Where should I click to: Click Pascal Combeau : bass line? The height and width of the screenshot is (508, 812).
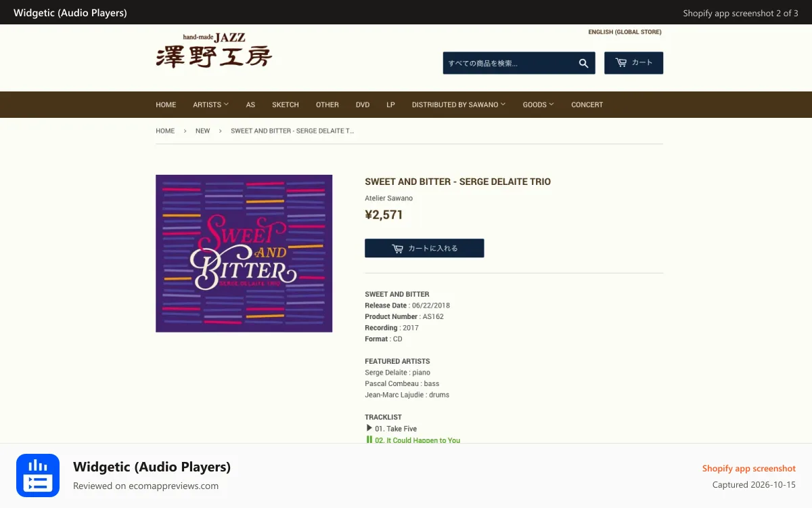click(x=402, y=383)
